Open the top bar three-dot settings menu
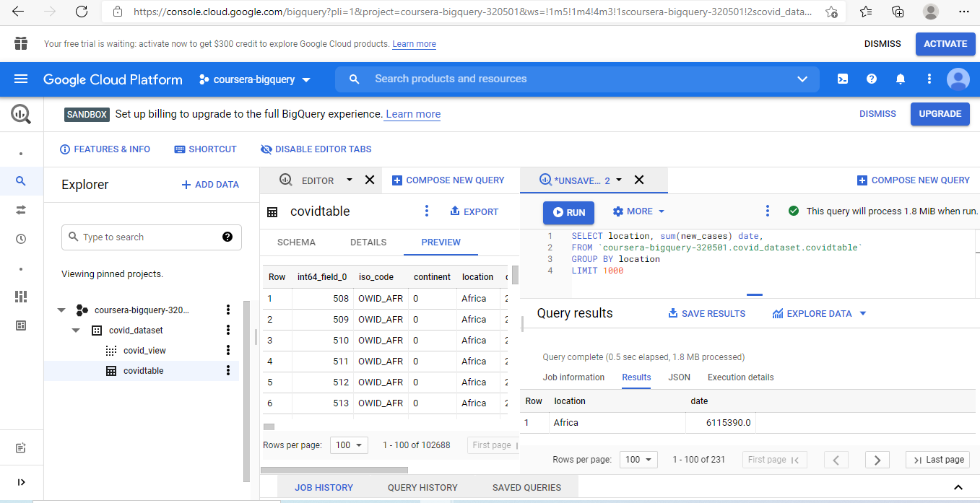Viewport: 980px width, 503px height. point(929,79)
